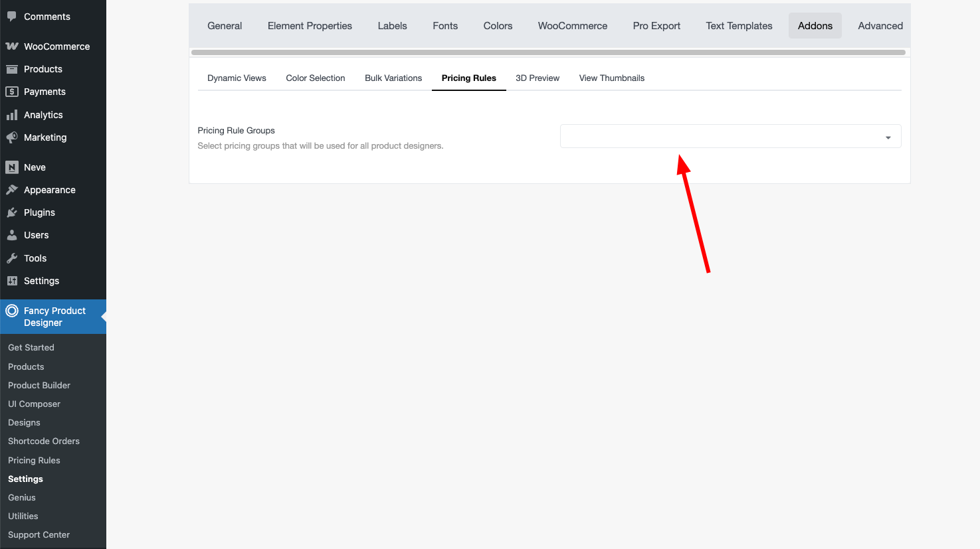Open Products under Fancy Product Designer
The image size is (980, 549).
tap(26, 366)
